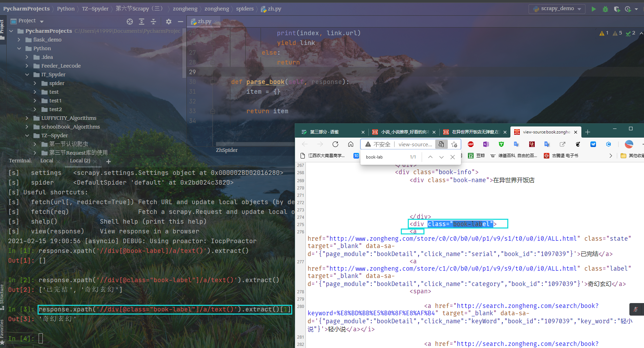
Task: Click the yellow warning count indicator
Action: coord(604,33)
